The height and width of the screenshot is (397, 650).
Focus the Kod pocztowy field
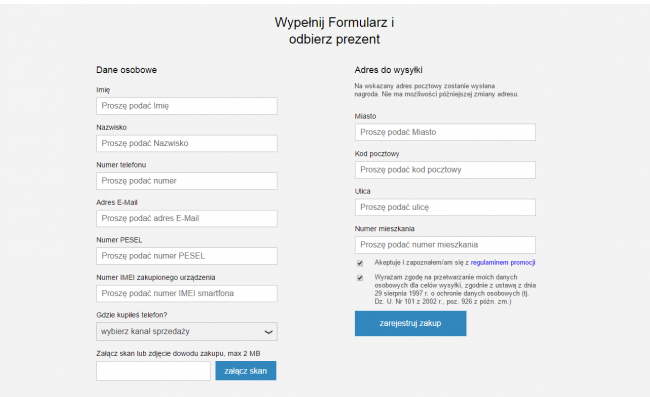coord(445,170)
